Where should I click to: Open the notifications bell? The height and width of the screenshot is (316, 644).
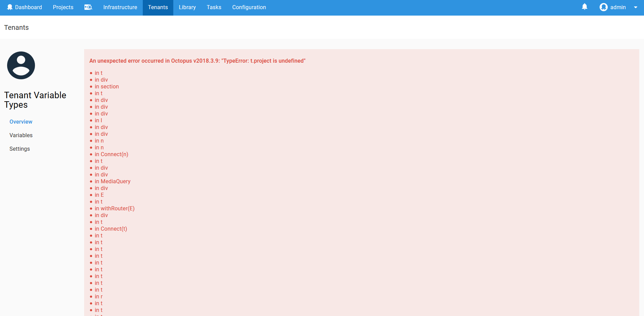(584, 6)
